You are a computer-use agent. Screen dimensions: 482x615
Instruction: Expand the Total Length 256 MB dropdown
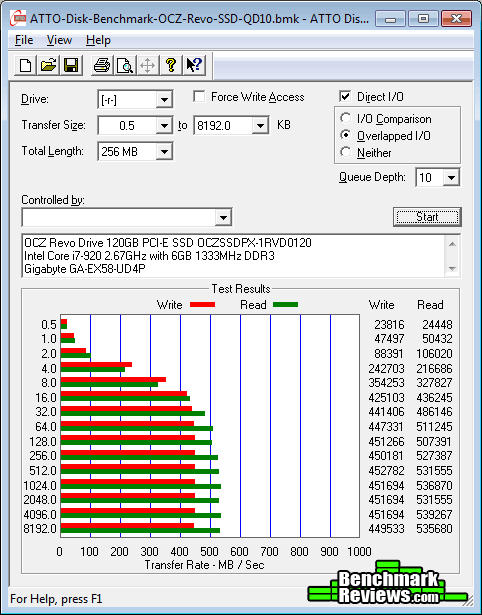[x=164, y=151]
